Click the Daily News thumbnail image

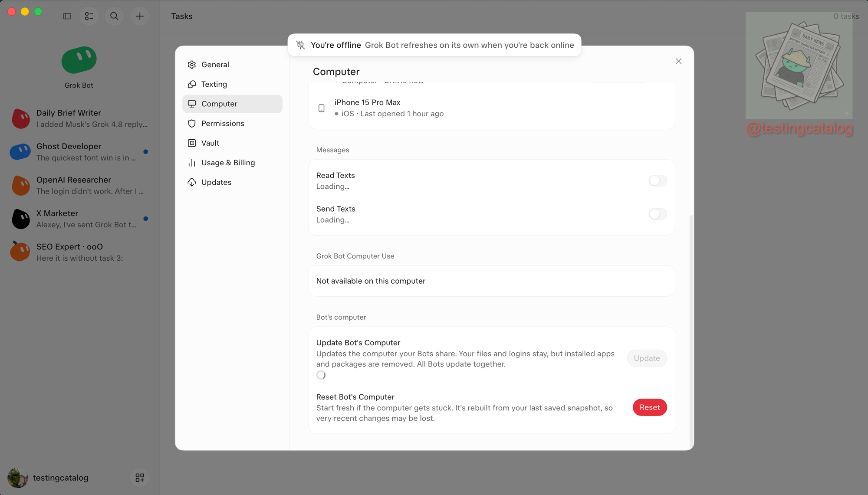click(799, 66)
